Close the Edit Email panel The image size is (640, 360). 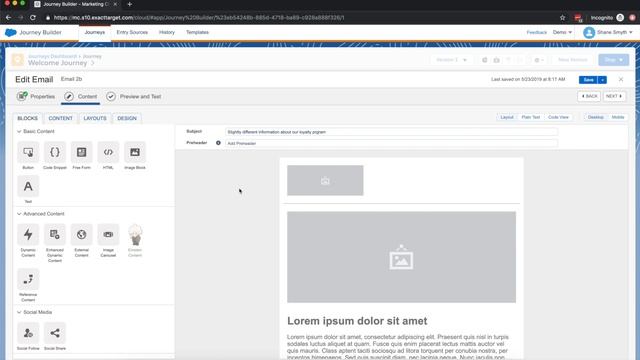(621, 79)
